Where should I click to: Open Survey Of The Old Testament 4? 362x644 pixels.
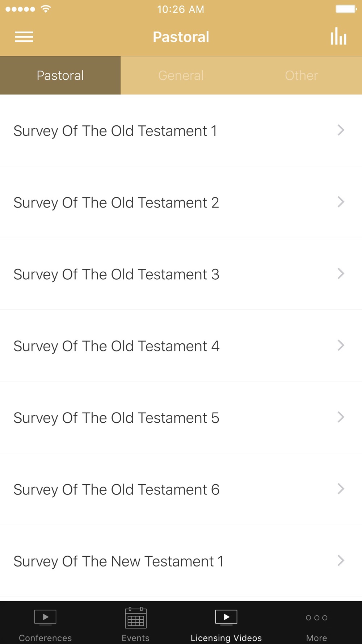pos(116,346)
